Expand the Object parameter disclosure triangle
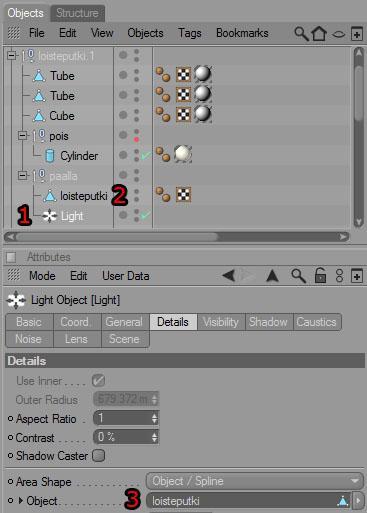The width and height of the screenshot is (367, 513). click(21, 500)
